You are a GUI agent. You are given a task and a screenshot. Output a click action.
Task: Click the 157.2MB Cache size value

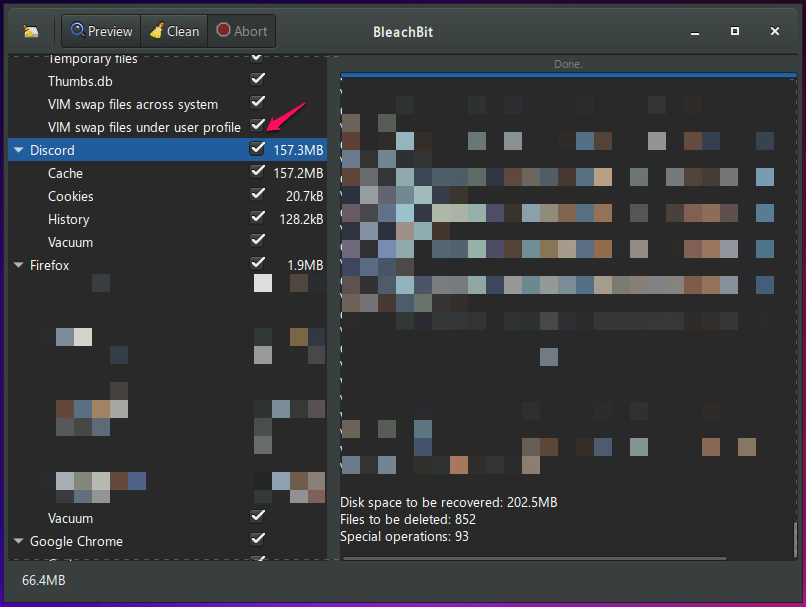pyautogui.click(x=298, y=173)
